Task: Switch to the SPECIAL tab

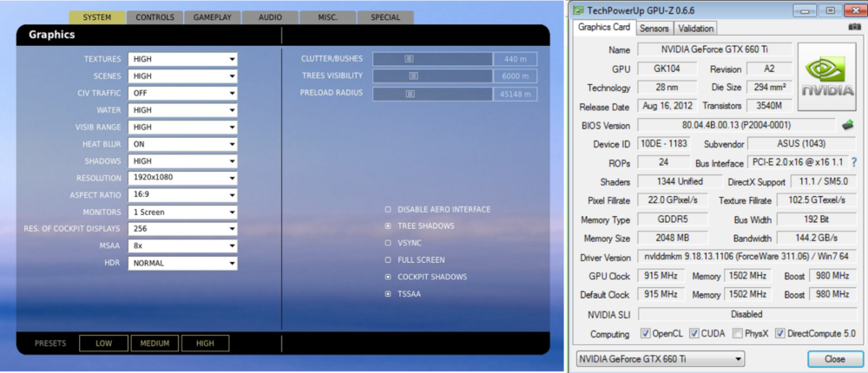Action: (x=385, y=17)
